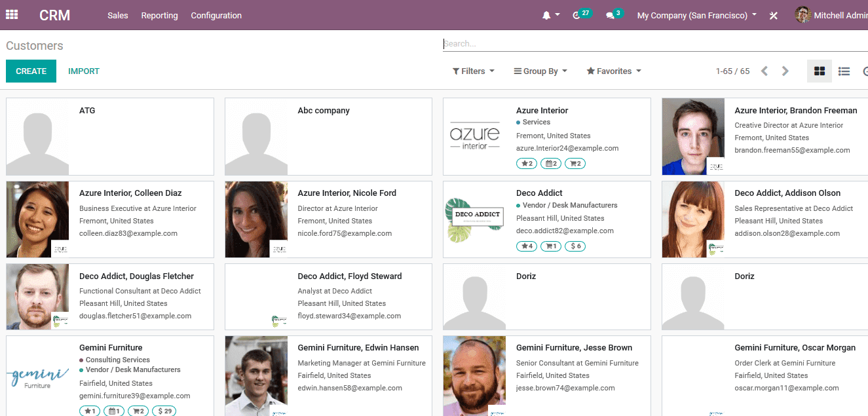Click the Services tag on Azure Interior
Screen dimensions: 868x416
point(533,123)
